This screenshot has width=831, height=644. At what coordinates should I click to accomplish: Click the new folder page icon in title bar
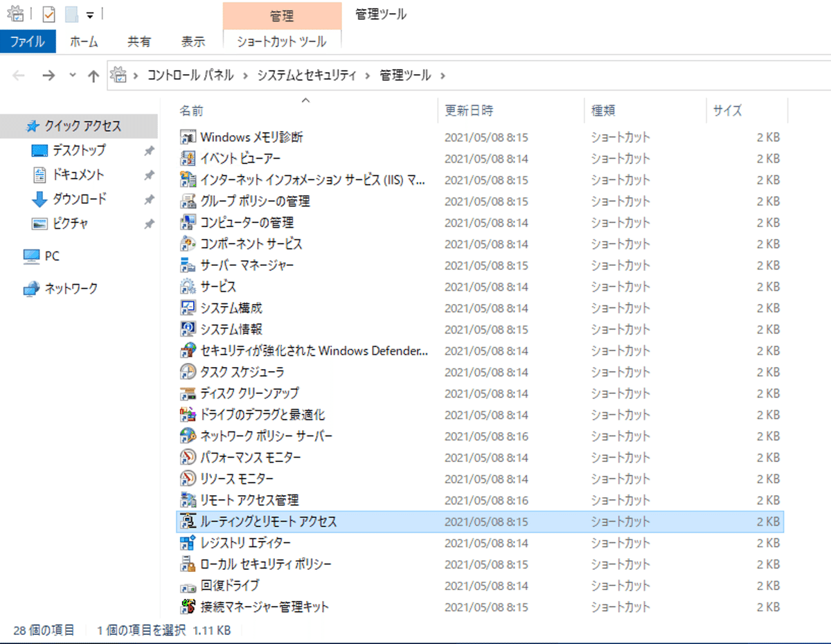pos(71,15)
